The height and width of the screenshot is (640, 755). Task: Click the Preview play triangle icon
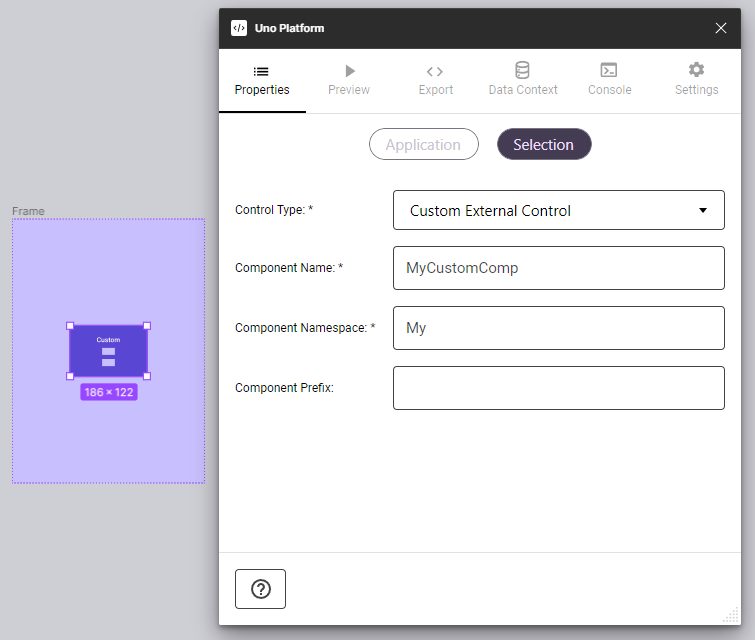click(349, 71)
